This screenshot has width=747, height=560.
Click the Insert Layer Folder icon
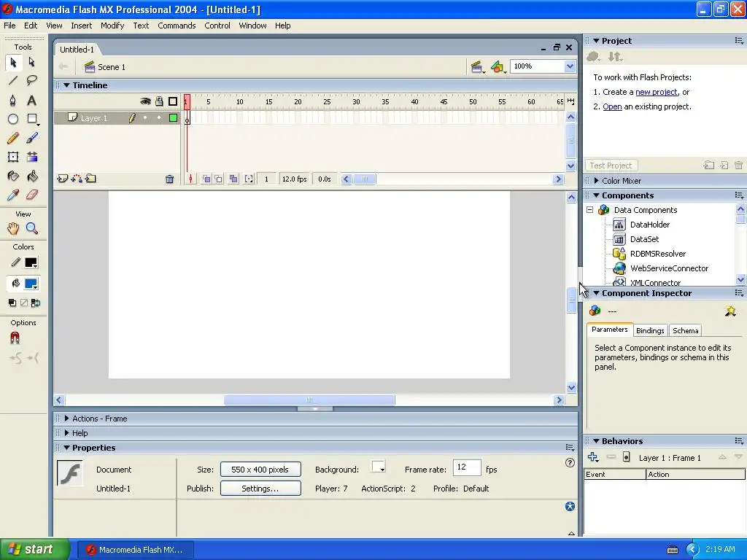tap(90, 179)
